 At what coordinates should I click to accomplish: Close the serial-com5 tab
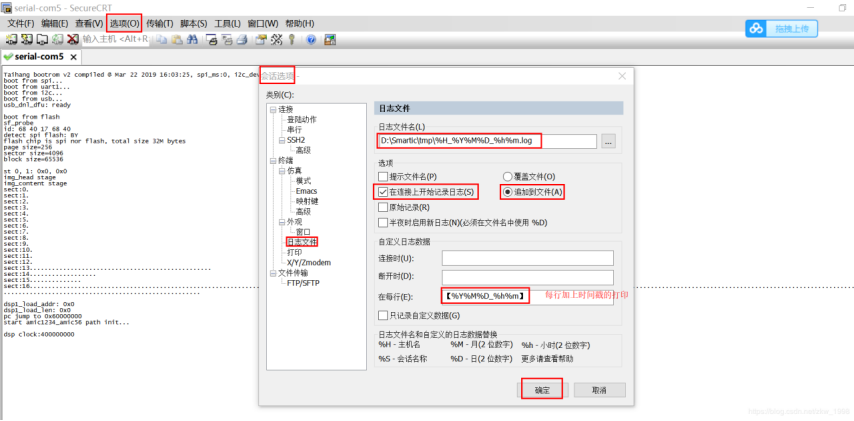pyautogui.click(x=74, y=57)
